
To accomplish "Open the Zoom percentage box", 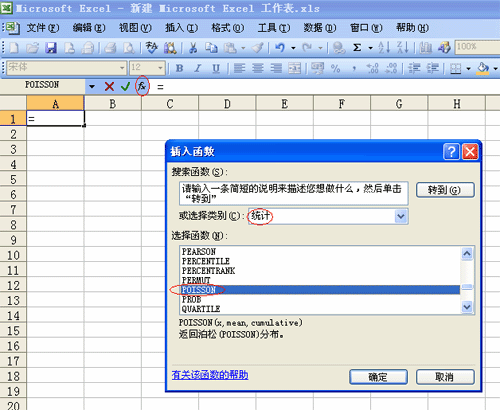I will coord(477,47).
